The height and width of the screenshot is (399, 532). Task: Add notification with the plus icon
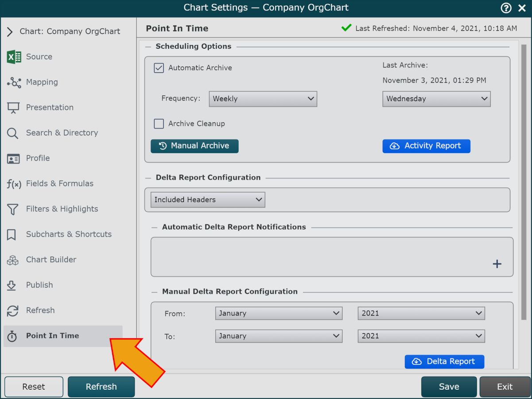pos(497,264)
